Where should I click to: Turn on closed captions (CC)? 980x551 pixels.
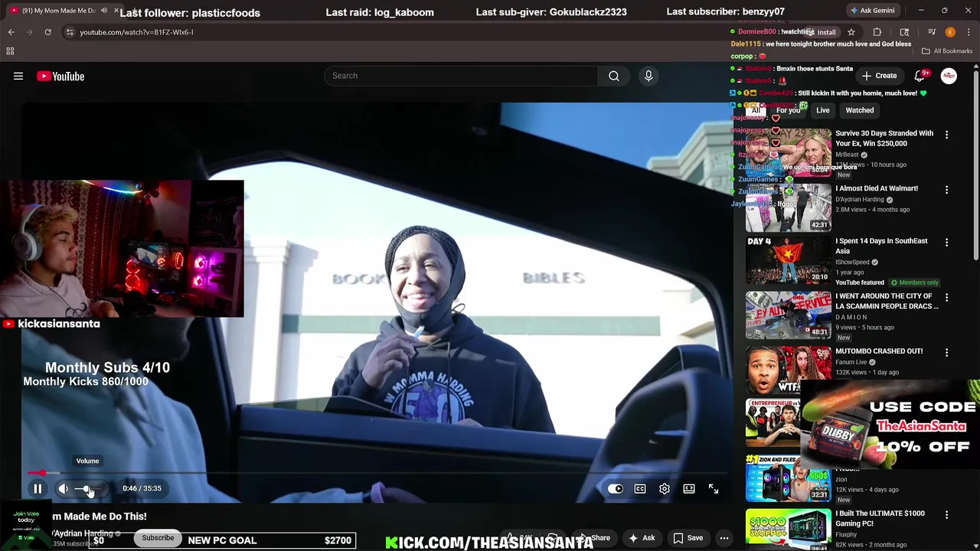pos(640,488)
